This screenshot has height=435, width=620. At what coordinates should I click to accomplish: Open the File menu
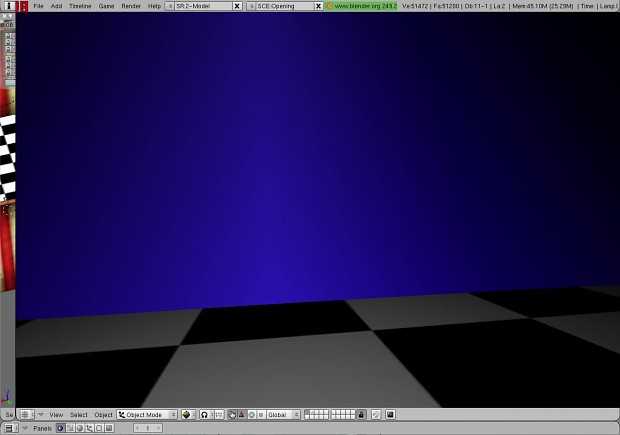(38, 6)
